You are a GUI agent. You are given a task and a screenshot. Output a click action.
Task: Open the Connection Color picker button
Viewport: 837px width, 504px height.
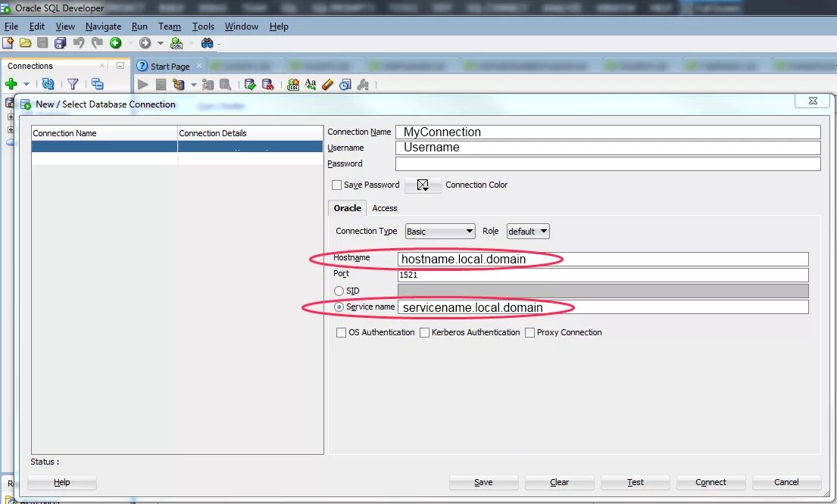coord(423,185)
